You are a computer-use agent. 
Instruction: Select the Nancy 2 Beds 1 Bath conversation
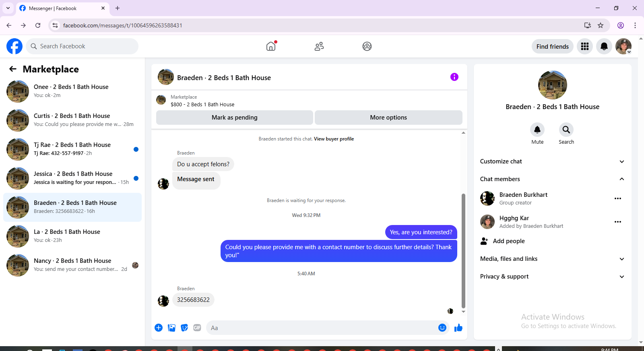[x=72, y=265]
